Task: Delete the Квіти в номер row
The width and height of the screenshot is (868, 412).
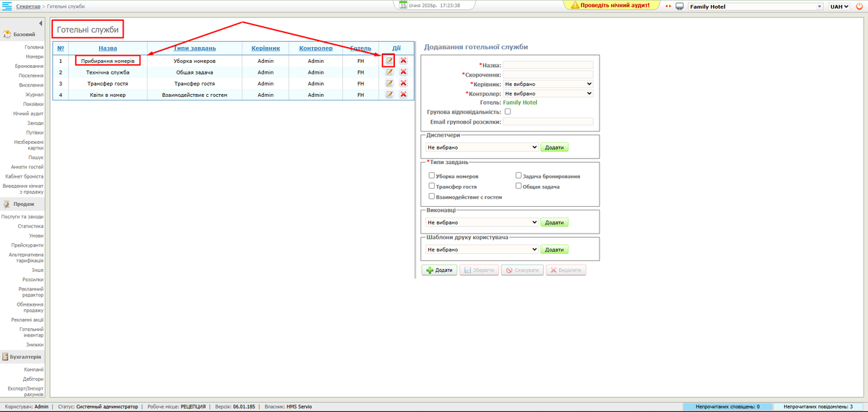Action: tap(403, 95)
